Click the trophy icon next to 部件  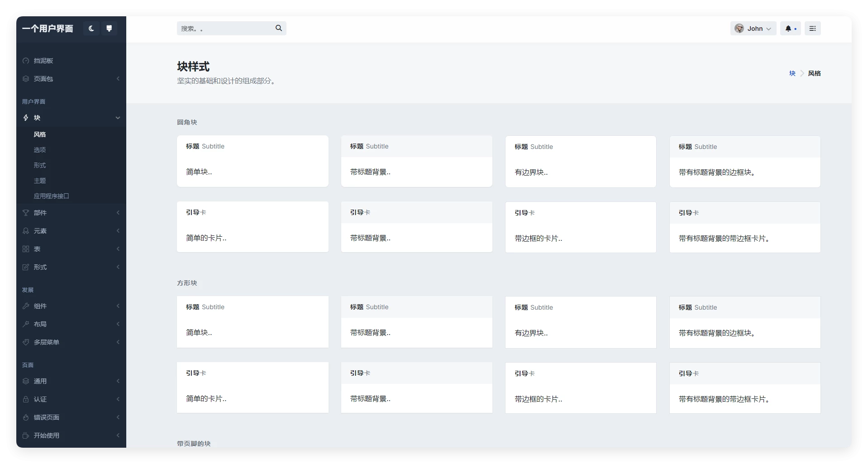tap(26, 213)
